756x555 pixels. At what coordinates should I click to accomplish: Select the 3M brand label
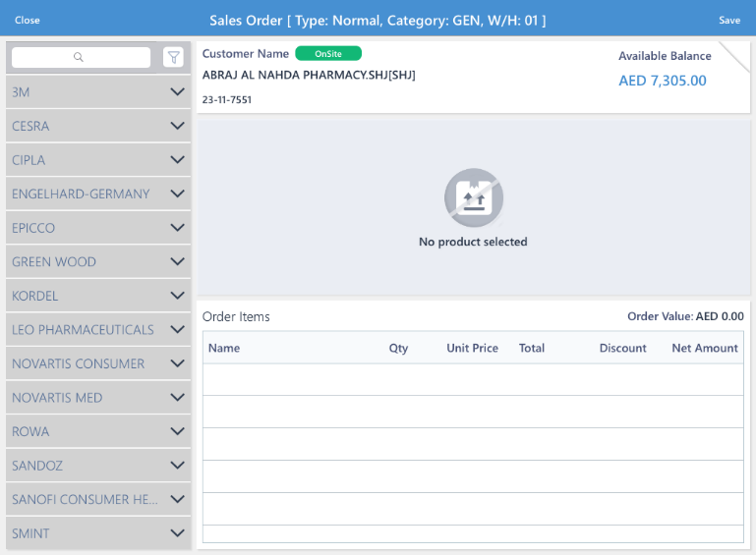[x=21, y=92]
